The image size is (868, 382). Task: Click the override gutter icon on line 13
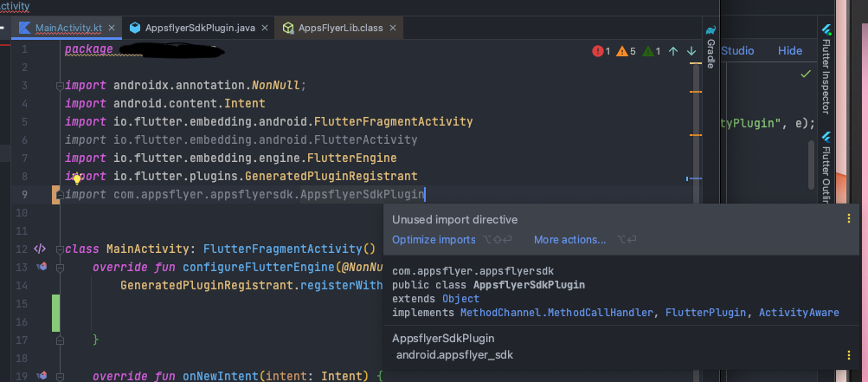42,267
